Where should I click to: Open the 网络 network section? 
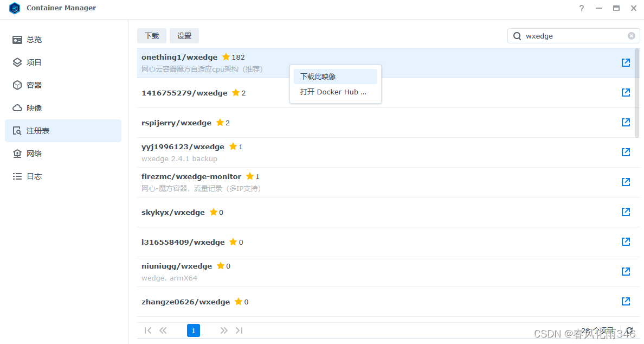(63, 154)
